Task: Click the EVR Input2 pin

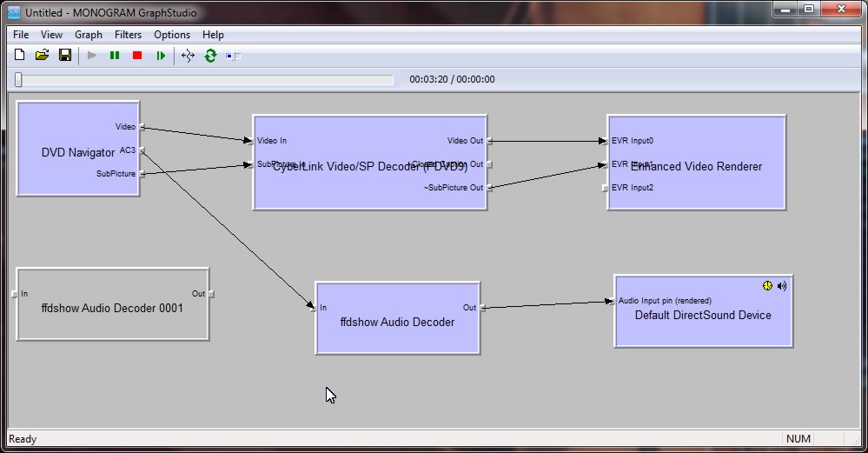Action: (x=605, y=188)
